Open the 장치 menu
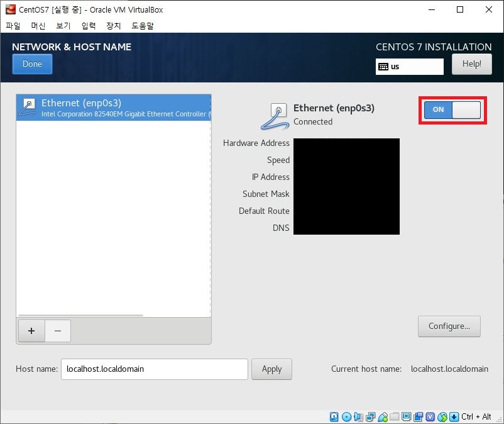 pos(114,25)
